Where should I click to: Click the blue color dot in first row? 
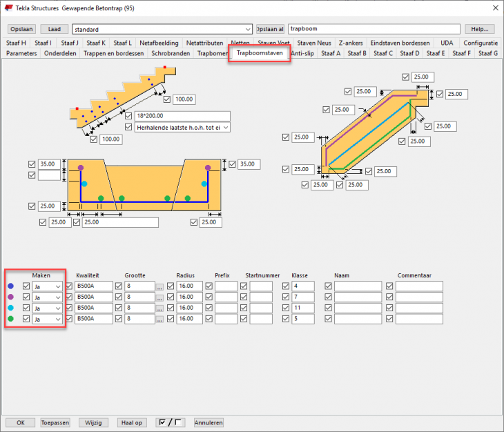[x=10, y=286]
